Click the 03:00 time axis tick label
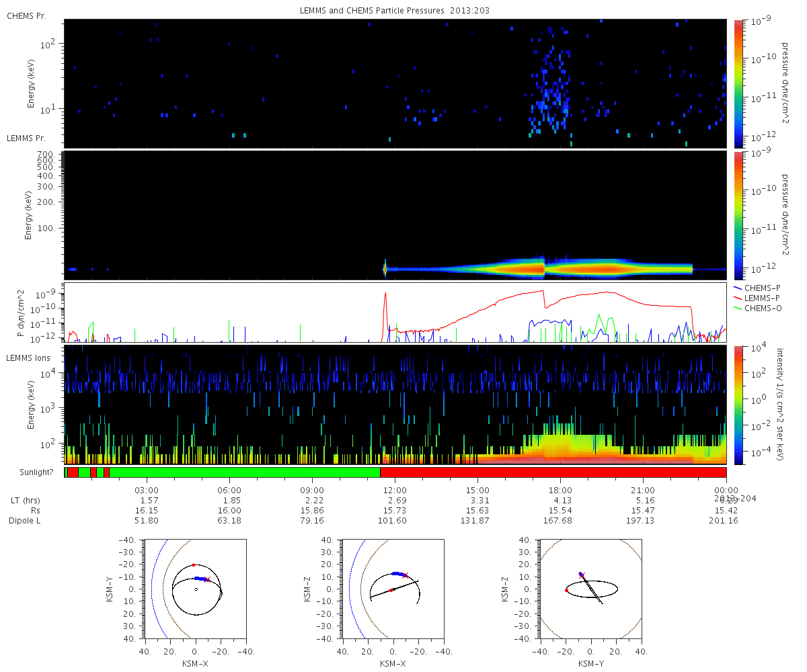The image size is (807, 672). (x=146, y=490)
